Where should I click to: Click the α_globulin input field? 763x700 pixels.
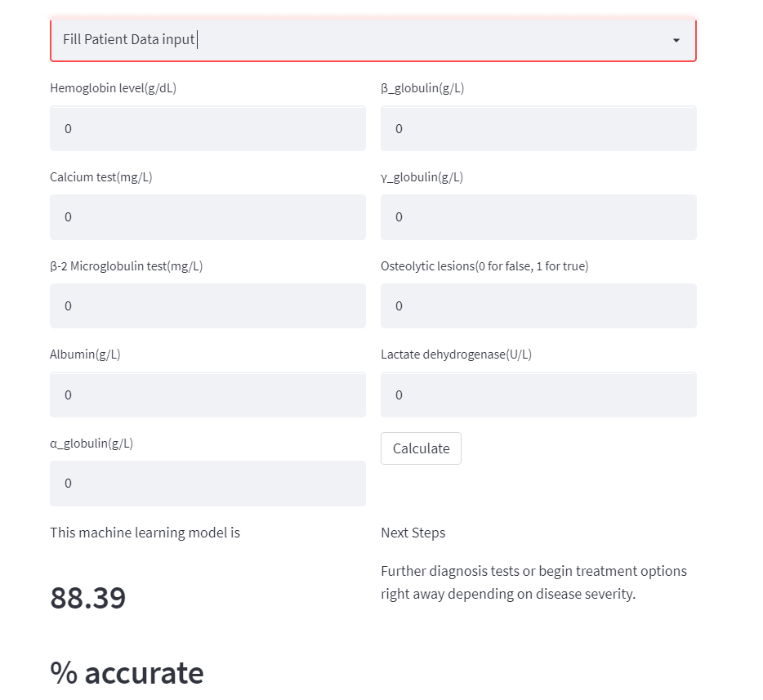click(207, 484)
